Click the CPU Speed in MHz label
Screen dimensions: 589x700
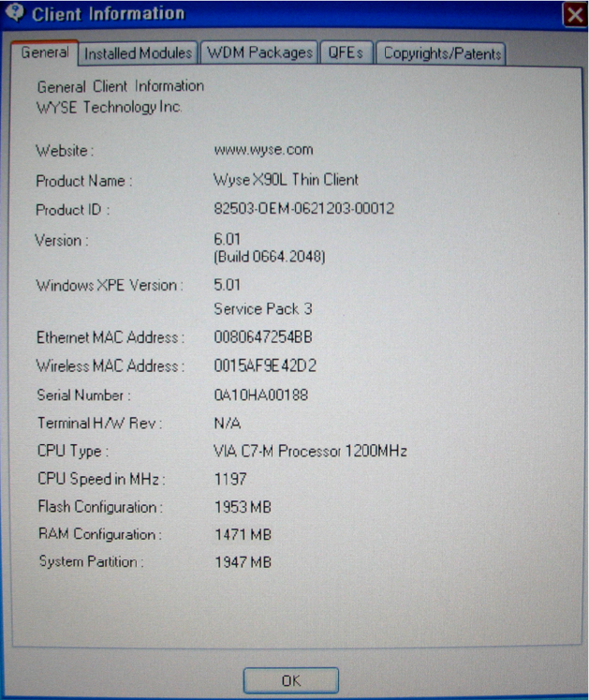coord(101,479)
